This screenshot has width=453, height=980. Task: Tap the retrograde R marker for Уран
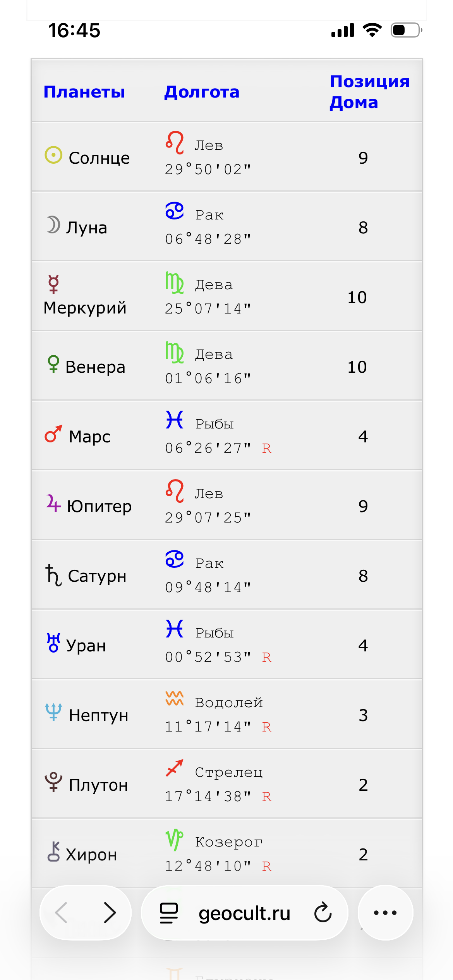click(x=267, y=657)
